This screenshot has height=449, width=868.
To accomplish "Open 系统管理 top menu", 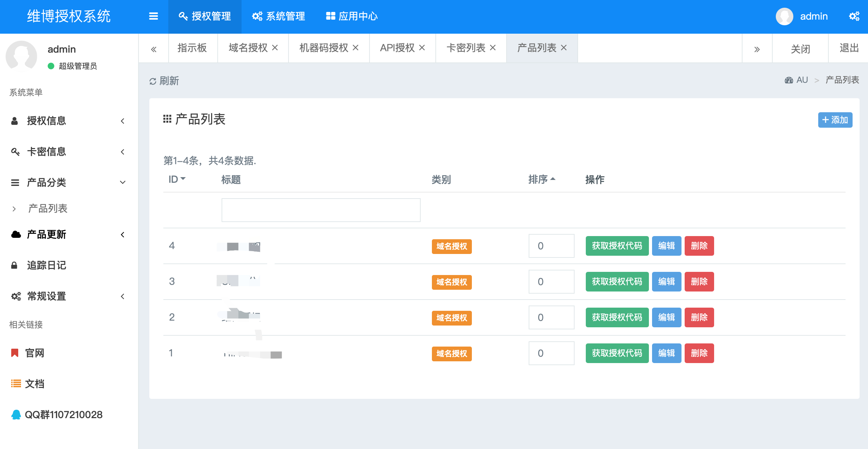I will 279,16.
